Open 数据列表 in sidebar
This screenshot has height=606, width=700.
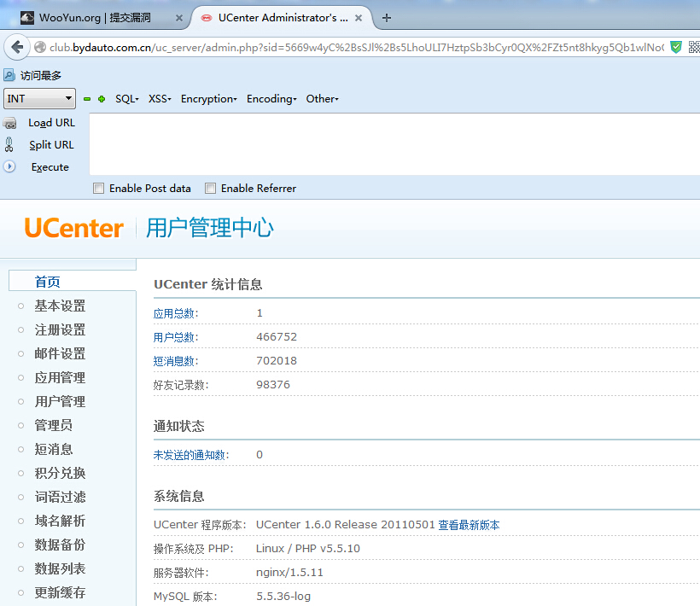pyautogui.click(x=60, y=568)
